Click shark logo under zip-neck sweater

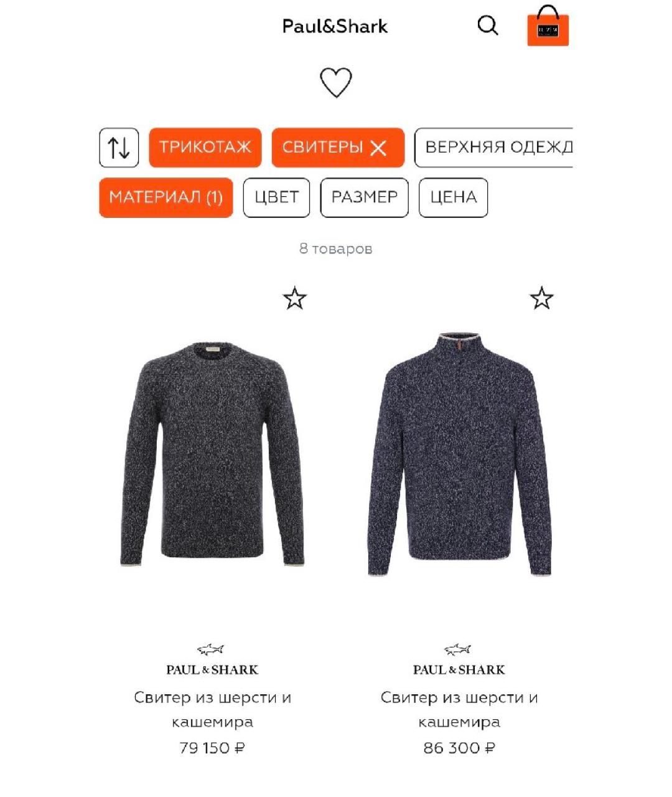pyautogui.click(x=459, y=649)
